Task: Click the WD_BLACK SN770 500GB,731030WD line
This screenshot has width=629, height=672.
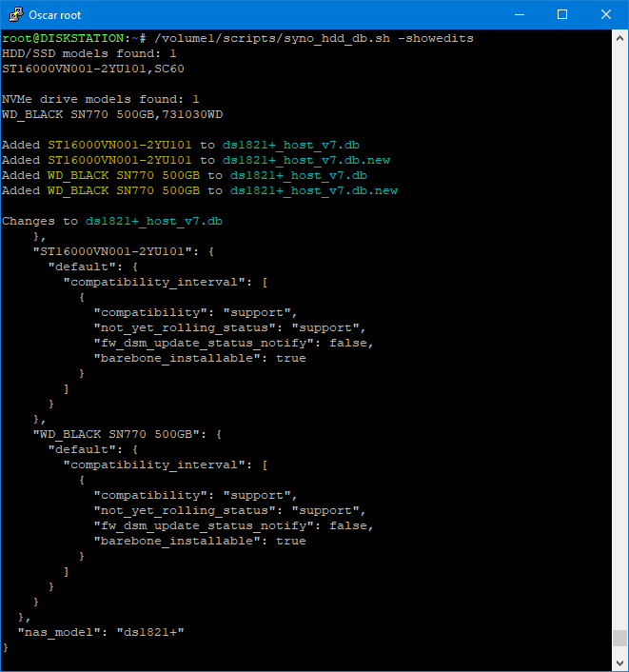Action: tap(112, 114)
